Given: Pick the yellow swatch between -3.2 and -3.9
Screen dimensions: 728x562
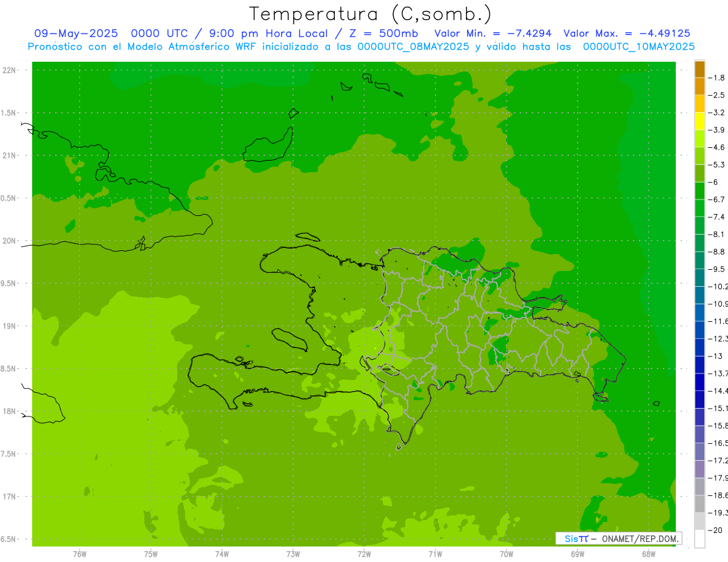Looking at the screenshot, I should (699, 121).
